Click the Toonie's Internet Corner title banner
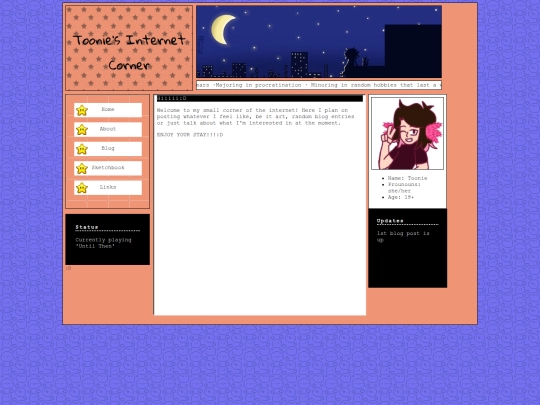The width and height of the screenshot is (540, 405). [x=129, y=48]
